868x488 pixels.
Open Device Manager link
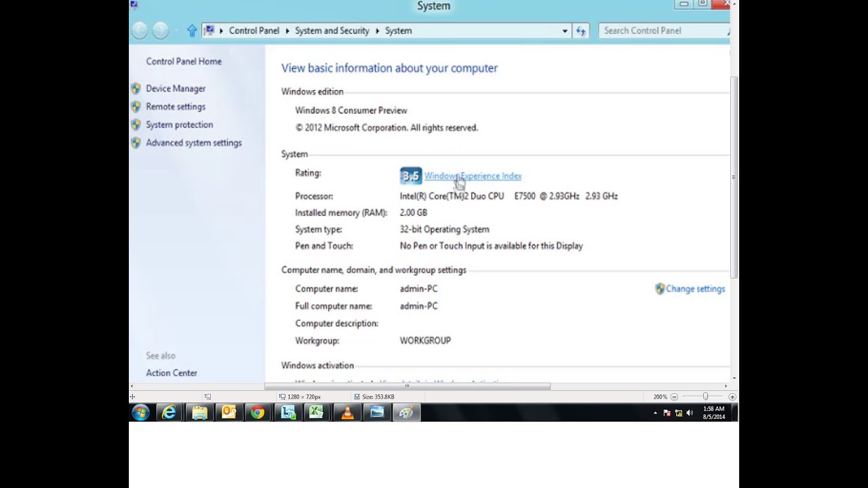[x=176, y=88]
